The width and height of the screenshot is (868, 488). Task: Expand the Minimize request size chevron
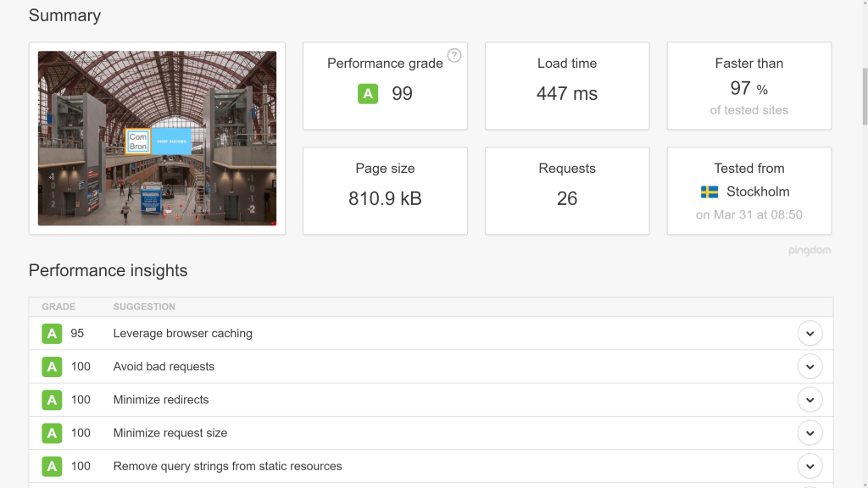(810, 433)
